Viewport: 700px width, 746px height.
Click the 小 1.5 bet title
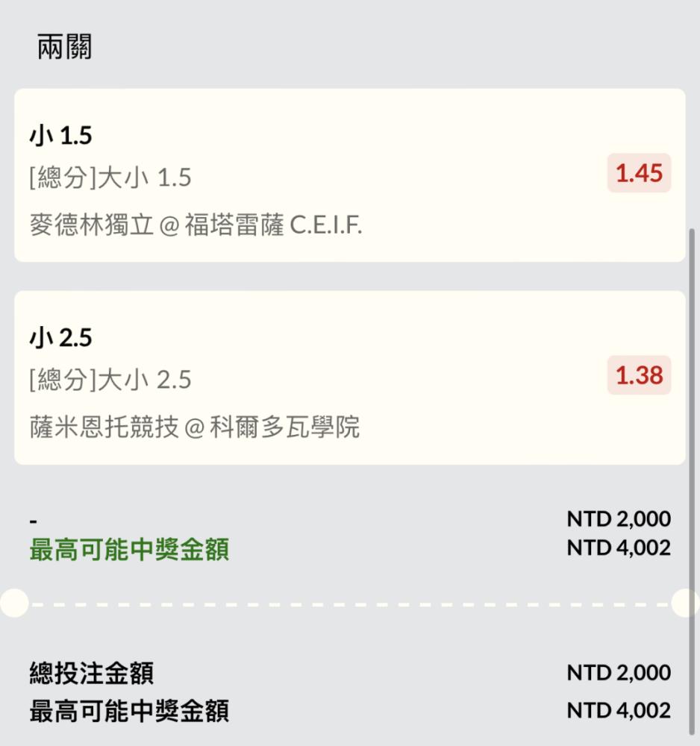click(x=60, y=136)
